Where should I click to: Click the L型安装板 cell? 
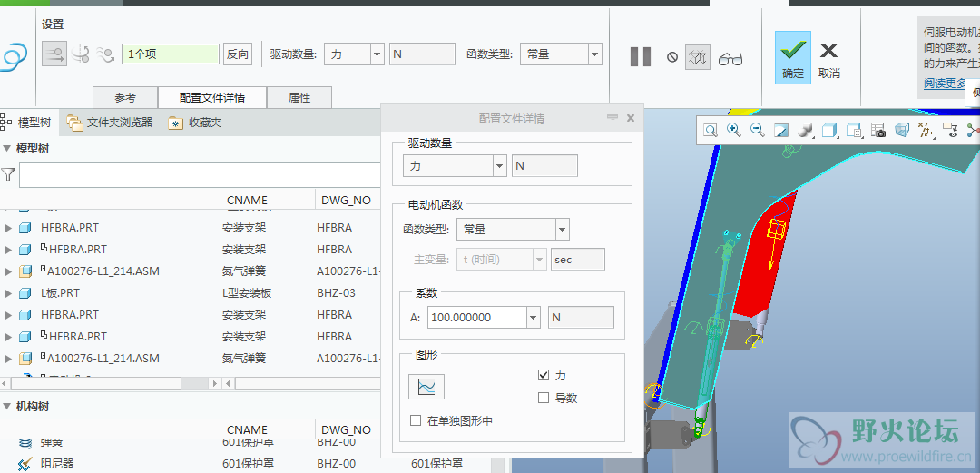tap(247, 293)
